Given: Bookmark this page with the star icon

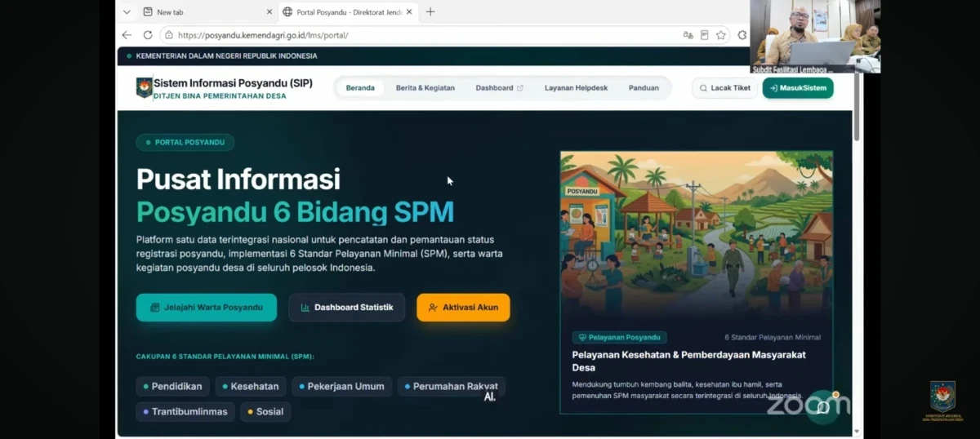Looking at the screenshot, I should (721, 35).
